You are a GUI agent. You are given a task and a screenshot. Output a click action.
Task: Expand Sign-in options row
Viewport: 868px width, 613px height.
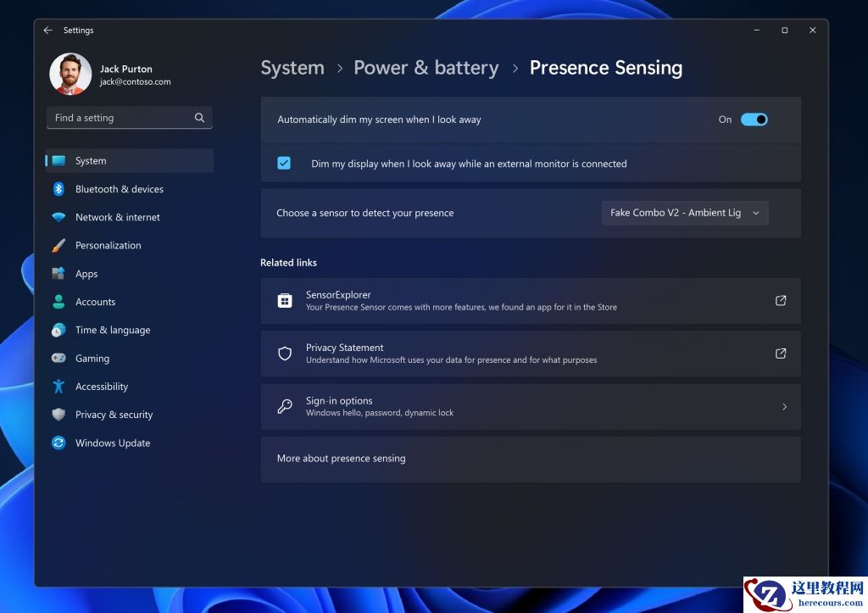pos(530,406)
